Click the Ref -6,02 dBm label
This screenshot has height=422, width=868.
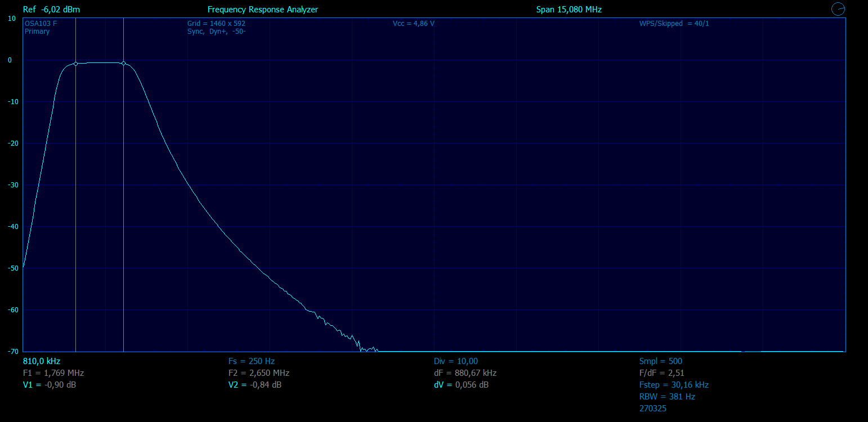click(52, 10)
